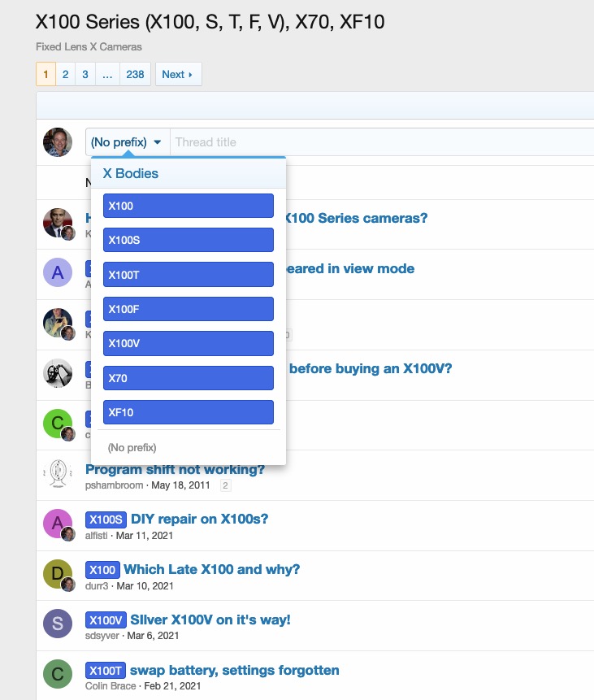Screen dimensions: 594x700
Task: Select the XF10 prefix option
Action: [189, 412]
